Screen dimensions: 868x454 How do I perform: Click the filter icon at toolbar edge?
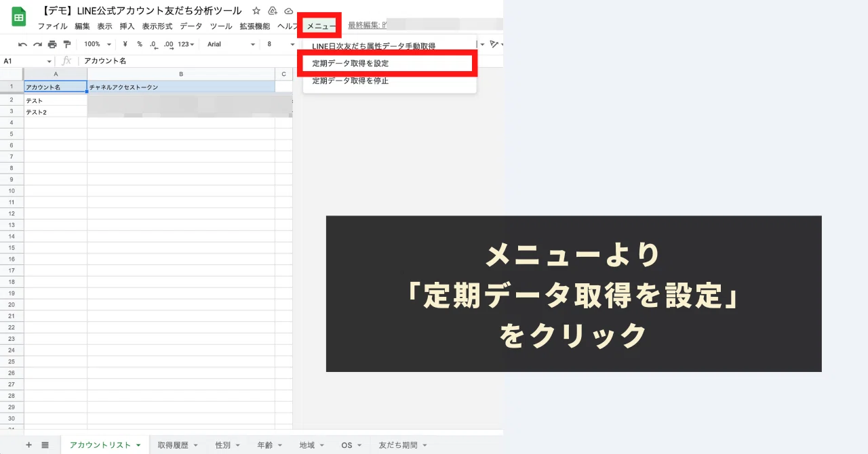coord(495,44)
